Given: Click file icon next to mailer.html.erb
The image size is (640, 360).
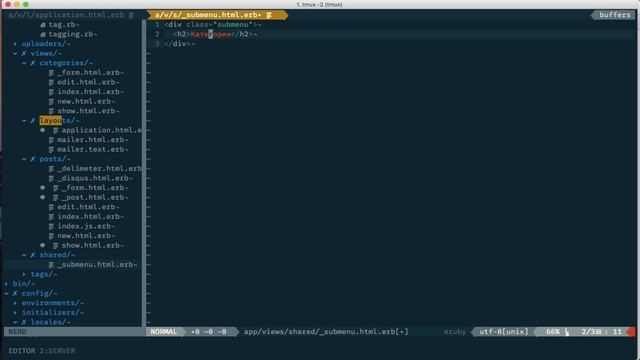Looking at the screenshot, I should (51, 140).
